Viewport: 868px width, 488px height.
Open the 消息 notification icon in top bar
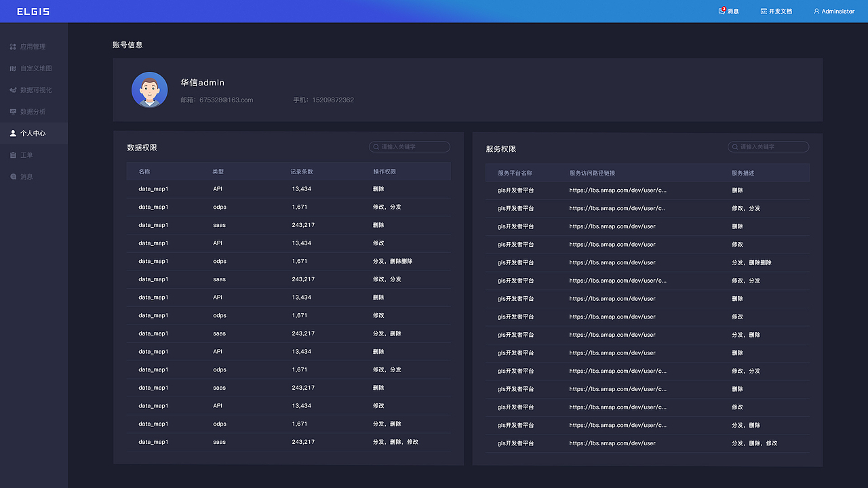click(x=722, y=11)
